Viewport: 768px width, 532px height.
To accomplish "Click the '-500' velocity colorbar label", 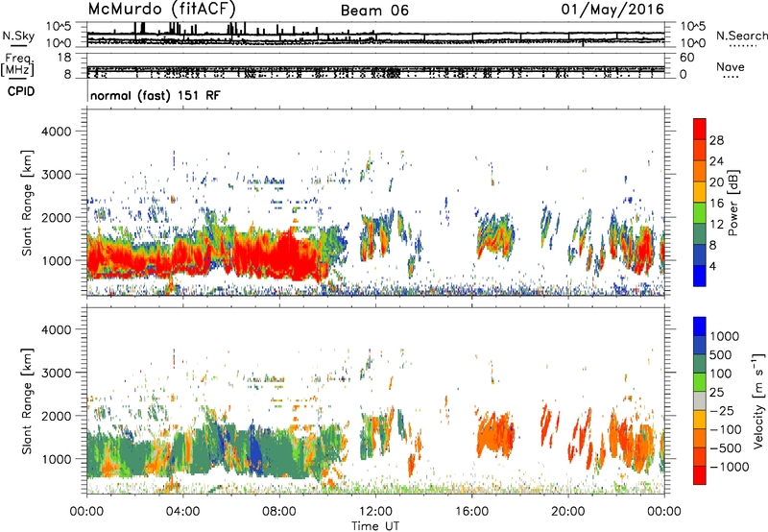I will pyautogui.click(x=726, y=448).
